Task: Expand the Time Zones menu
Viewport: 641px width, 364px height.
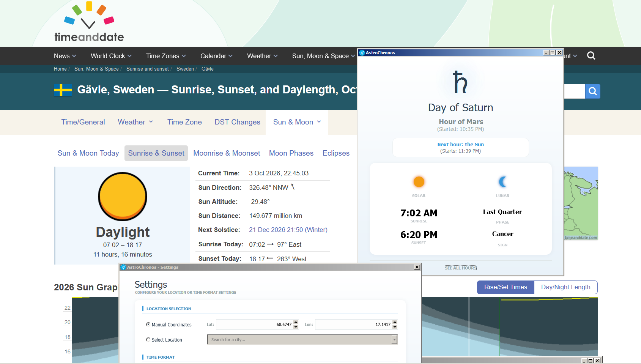Action: 166,56
